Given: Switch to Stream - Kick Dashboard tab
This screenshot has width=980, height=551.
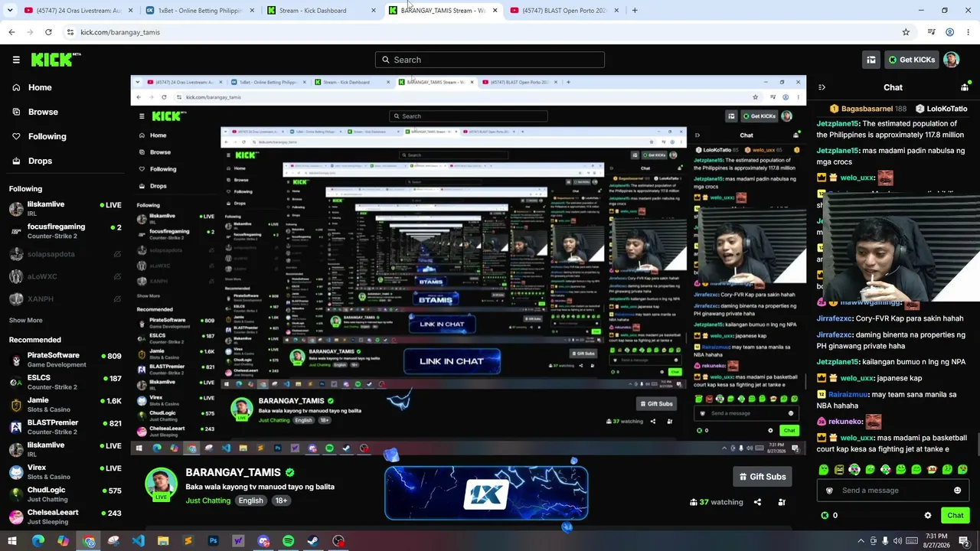Looking at the screenshot, I should click(x=321, y=11).
